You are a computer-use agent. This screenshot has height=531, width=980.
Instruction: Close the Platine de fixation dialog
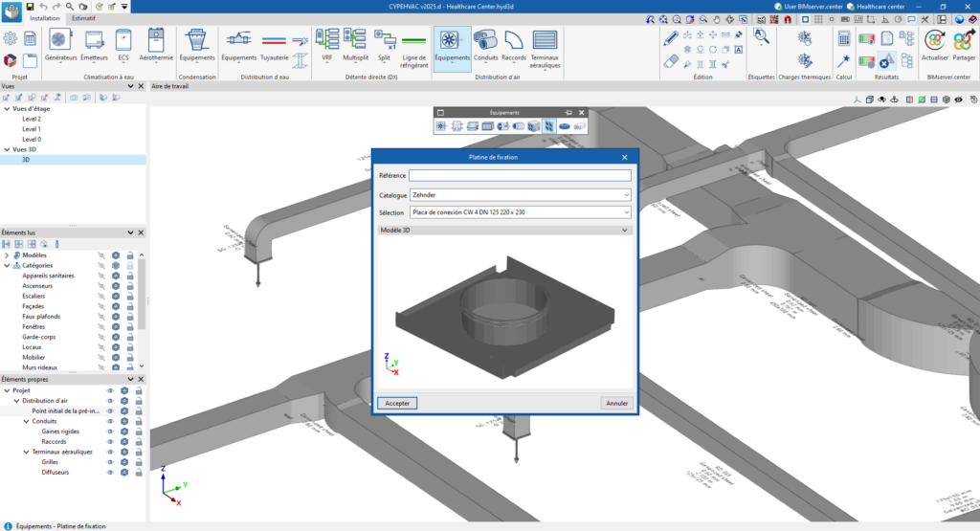tap(624, 158)
